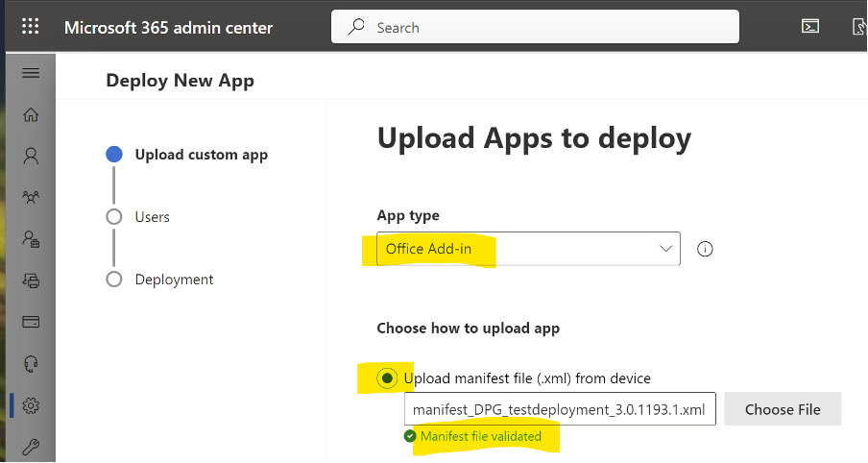Screen dimensions: 868x463
Task: Expand the App type dropdown
Action: [528, 249]
